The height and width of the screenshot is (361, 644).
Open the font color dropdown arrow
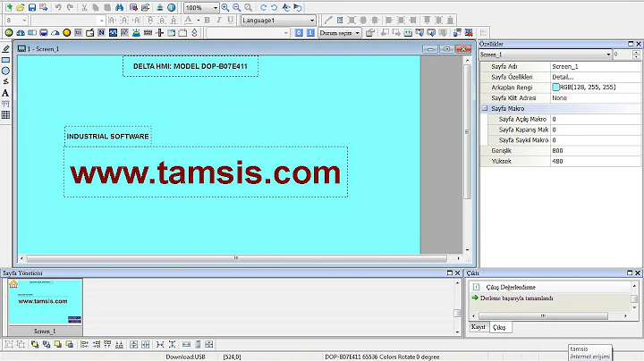(199, 20)
